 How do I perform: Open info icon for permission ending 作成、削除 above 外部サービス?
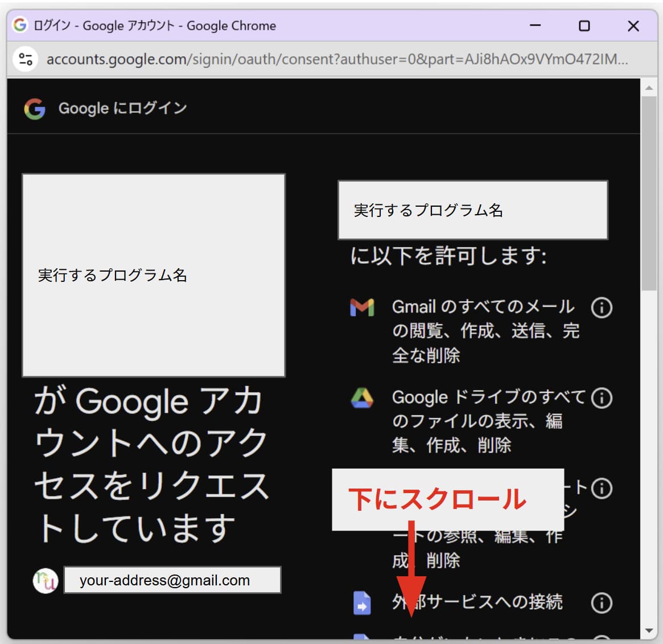[602, 489]
